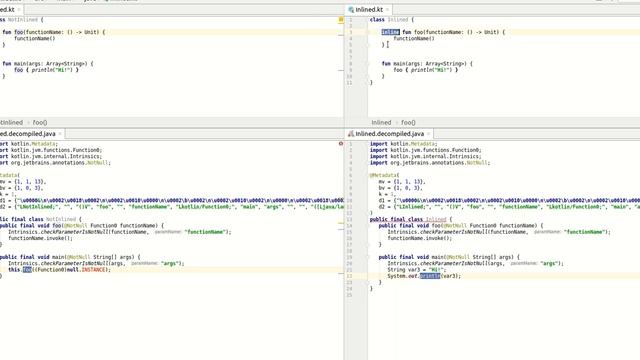
Task: Click 'String var3 = "Hi!";' in Inlined.decompiled.java
Action: (x=417, y=270)
